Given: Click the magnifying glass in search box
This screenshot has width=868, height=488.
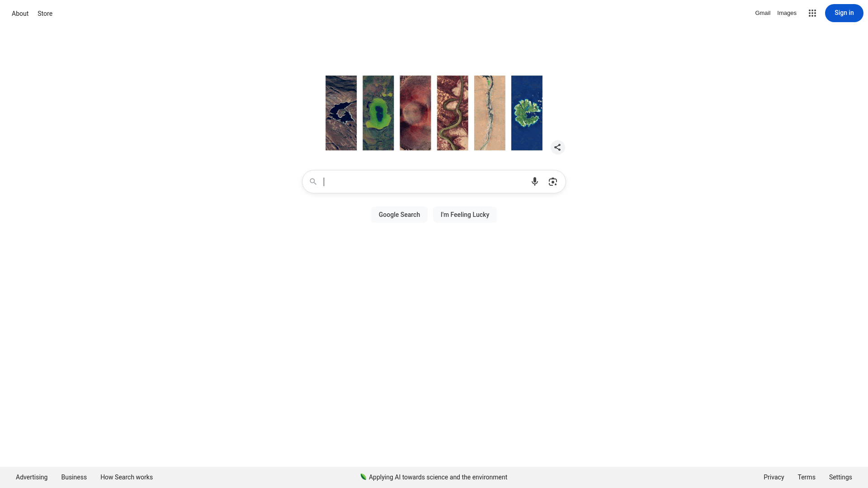Looking at the screenshot, I should pyautogui.click(x=313, y=182).
